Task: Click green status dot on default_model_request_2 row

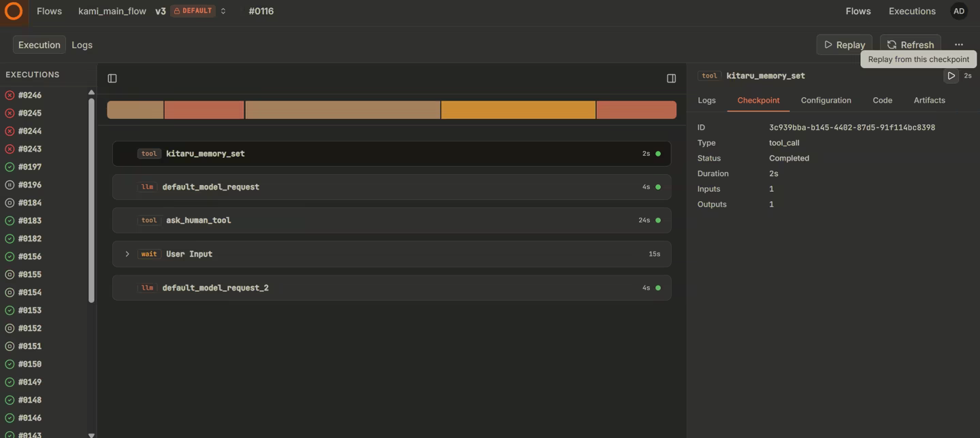Action: pos(657,288)
